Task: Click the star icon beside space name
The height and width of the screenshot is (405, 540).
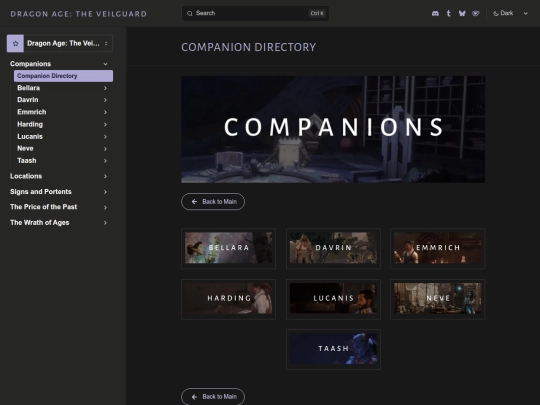Action: point(15,43)
